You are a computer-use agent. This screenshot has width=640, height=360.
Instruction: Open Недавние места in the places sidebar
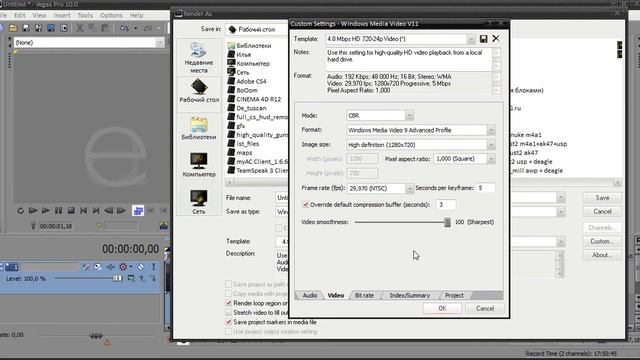pyautogui.click(x=199, y=58)
